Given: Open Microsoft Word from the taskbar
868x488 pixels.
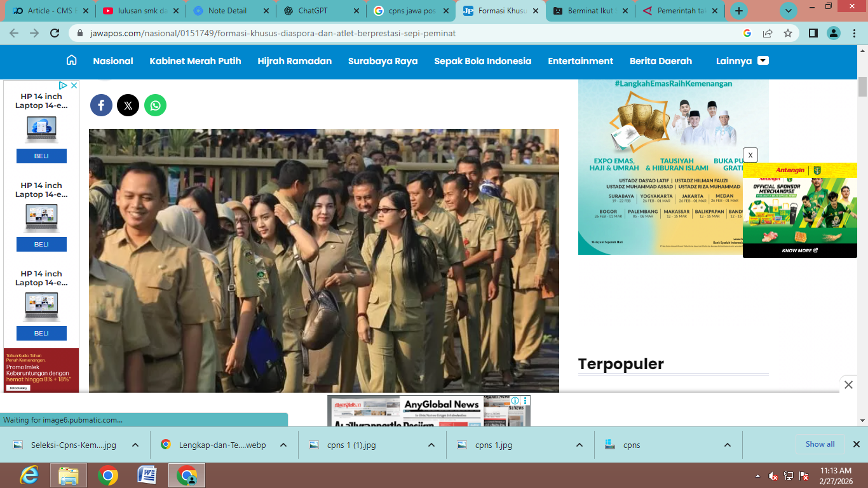Looking at the screenshot, I should coord(147,475).
